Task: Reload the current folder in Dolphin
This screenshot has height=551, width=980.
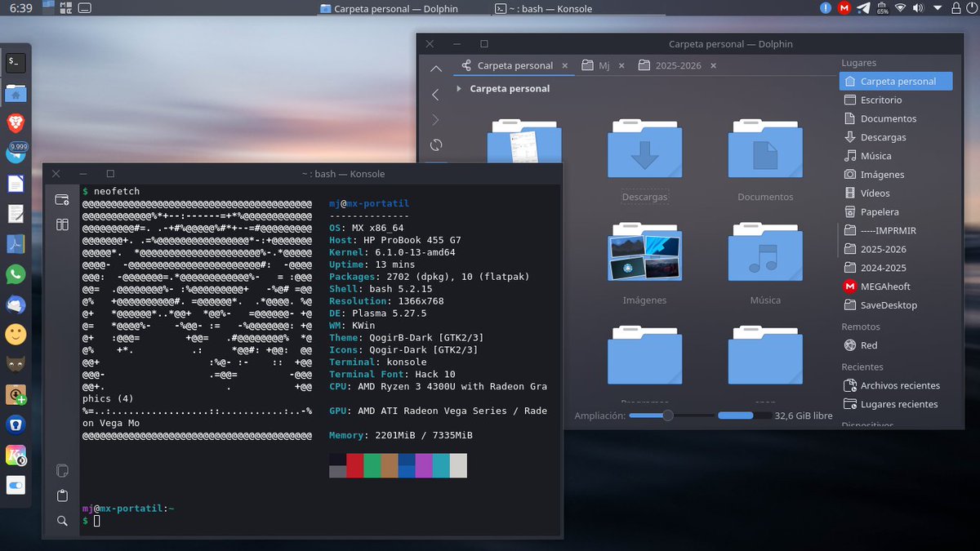Action: click(x=436, y=145)
